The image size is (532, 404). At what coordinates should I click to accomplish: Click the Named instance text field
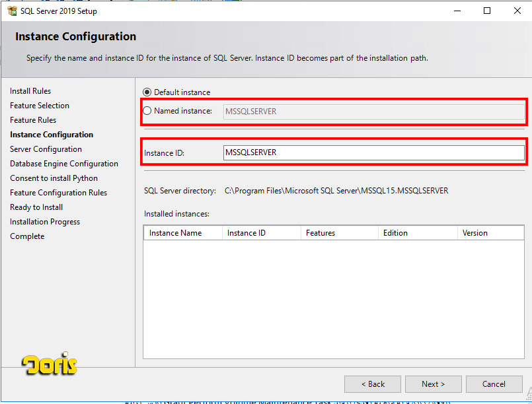point(373,112)
